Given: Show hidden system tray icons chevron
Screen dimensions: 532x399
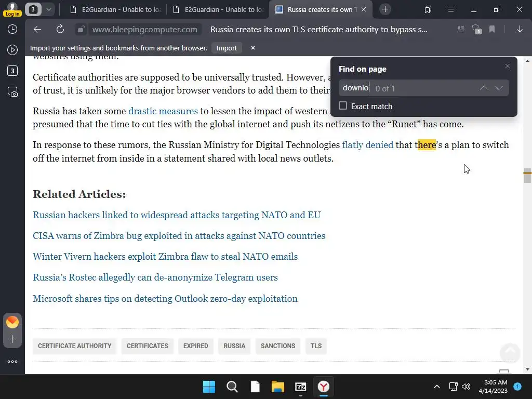Looking at the screenshot, I should 437,387.
